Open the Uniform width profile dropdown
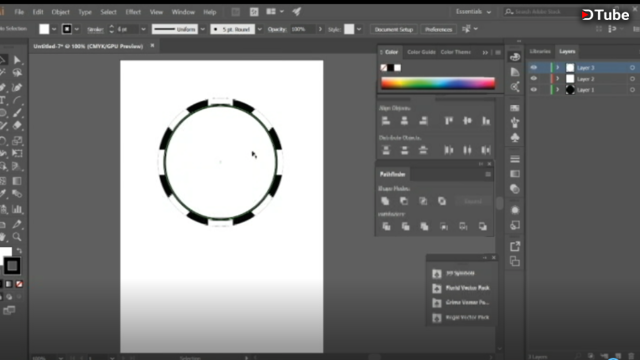Screen dimensions: 640x360 tap(202, 29)
